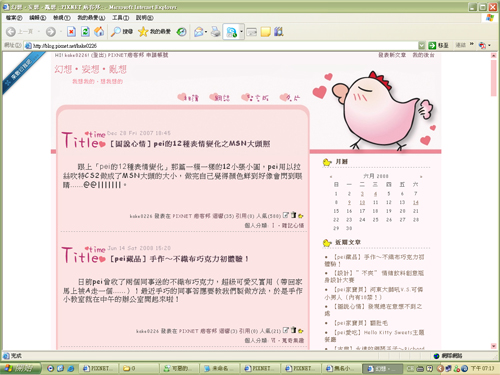Image resolution: width=500 pixels, height=375 pixels.
Task: Open post 'pei的12種表情變化之MSN大頭照'
Action: 190,144
